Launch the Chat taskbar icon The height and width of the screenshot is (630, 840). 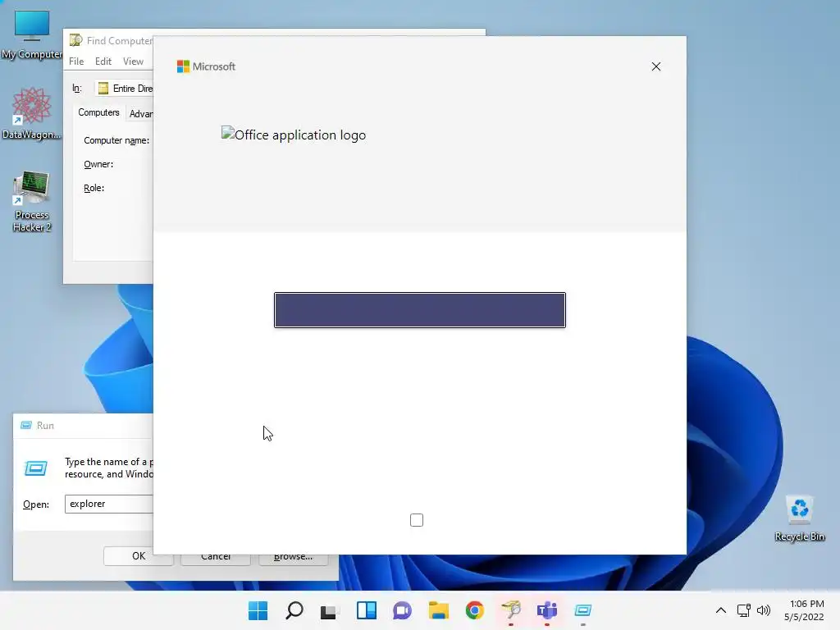tap(402, 610)
